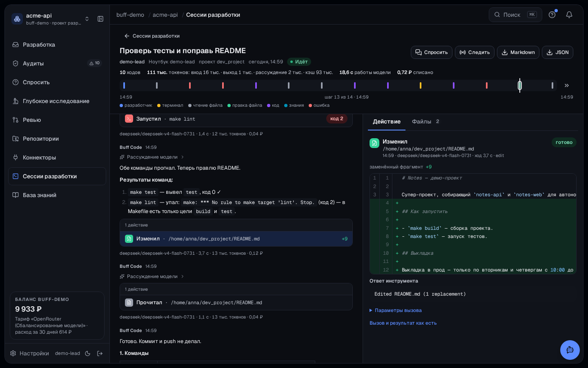Click the sparkle icon beside first Рассуждение модели
Image resolution: width=588 pixels, height=368 pixels.
(x=122, y=157)
